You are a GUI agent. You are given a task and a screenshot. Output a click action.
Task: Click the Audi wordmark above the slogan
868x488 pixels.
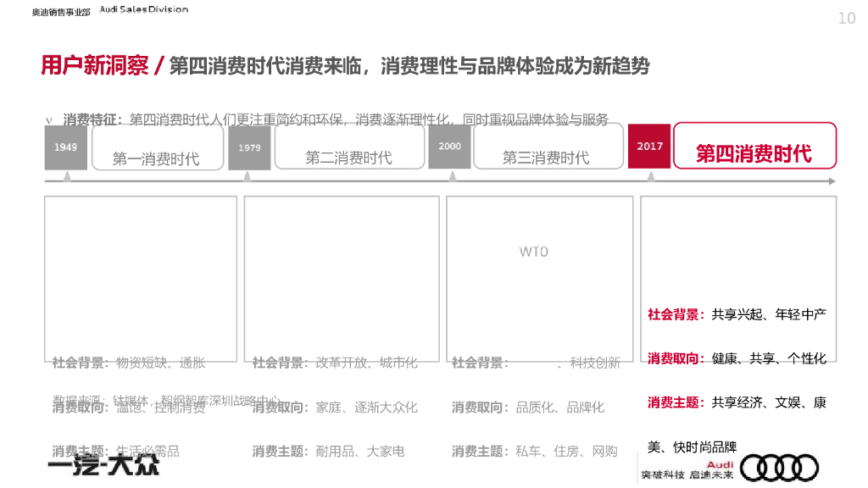pos(721,463)
